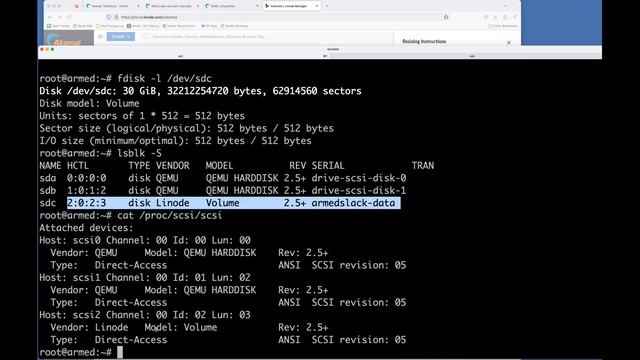Click the browser back arrow

50,17
